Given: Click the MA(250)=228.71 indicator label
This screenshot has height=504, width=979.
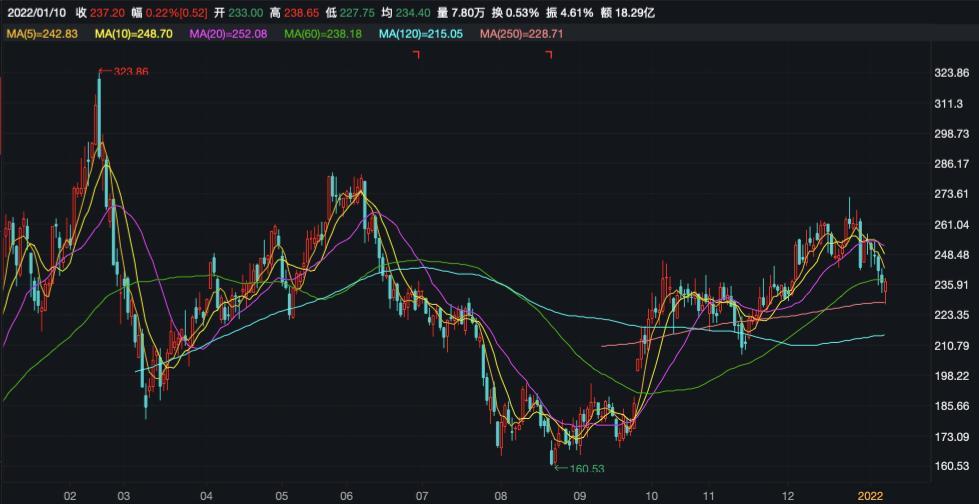Looking at the screenshot, I should (521, 34).
